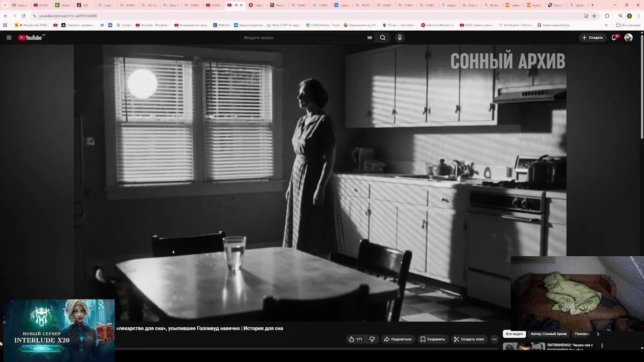Open options menu for ЛИТВИНЕНКО video
This screenshot has width=644, height=362.
pyautogui.click(x=602, y=346)
